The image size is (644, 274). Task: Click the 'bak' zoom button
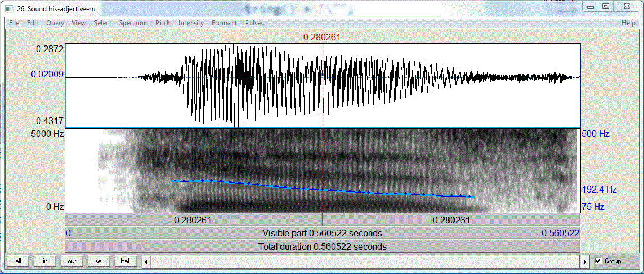coord(126,261)
